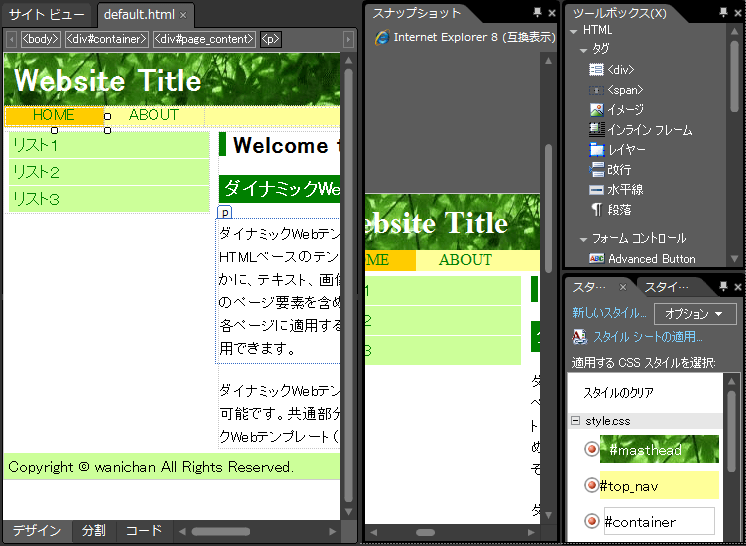Viewport: 746px width, 546px height.
Task: Collapse the タグ group in toolbox
Action: pyautogui.click(x=583, y=50)
